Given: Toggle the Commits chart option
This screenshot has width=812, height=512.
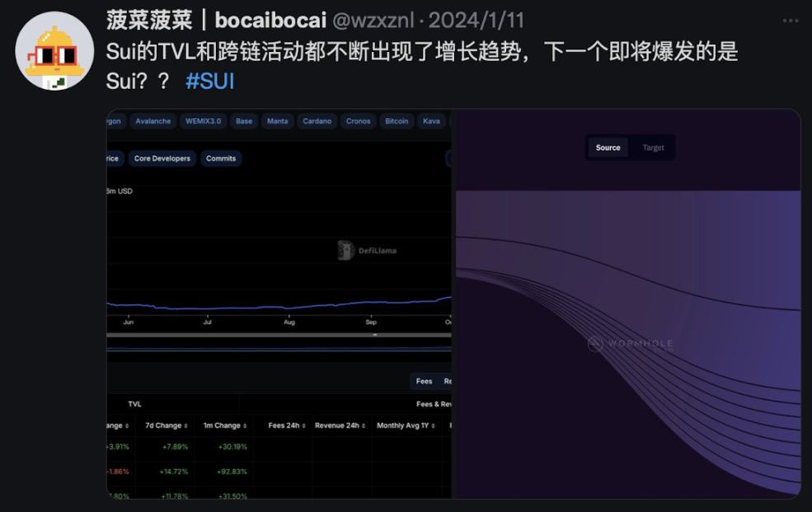Looking at the screenshot, I should pyautogui.click(x=221, y=158).
